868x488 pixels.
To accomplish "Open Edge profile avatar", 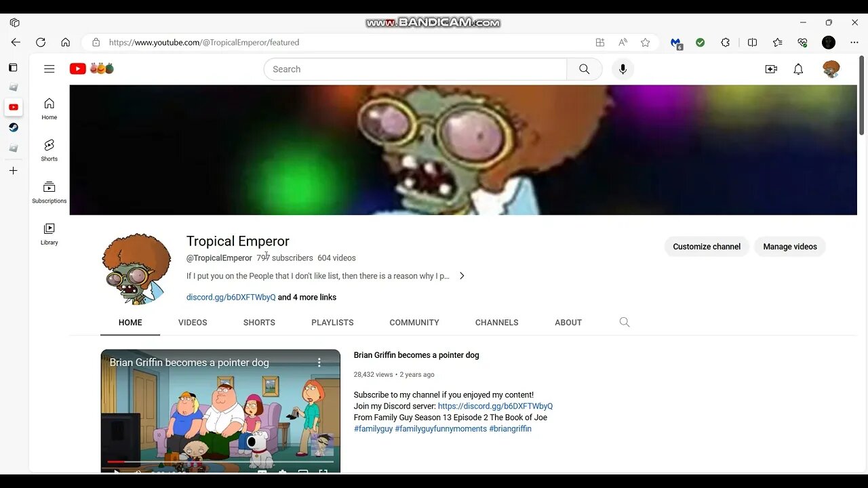I will (x=829, y=42).
